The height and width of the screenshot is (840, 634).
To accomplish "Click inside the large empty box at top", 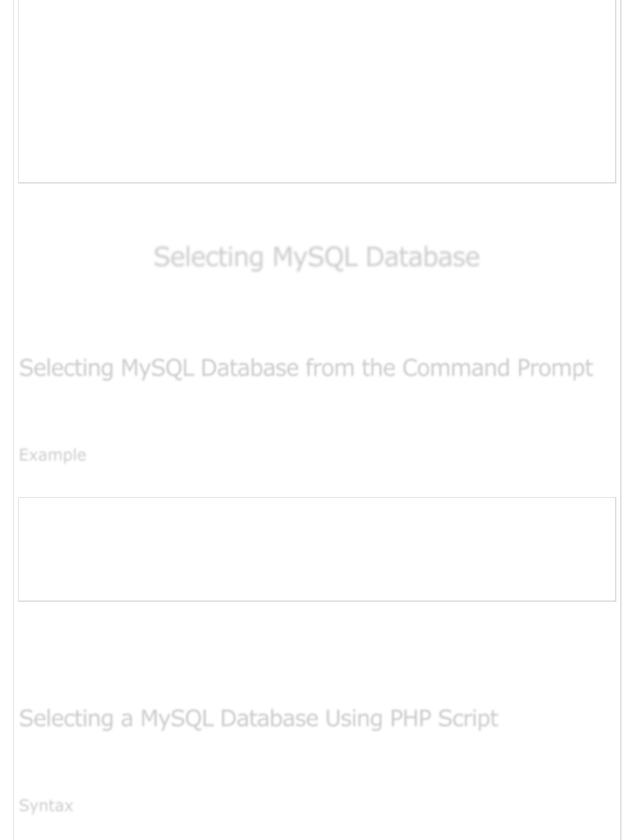I will (x=317, y=91).
